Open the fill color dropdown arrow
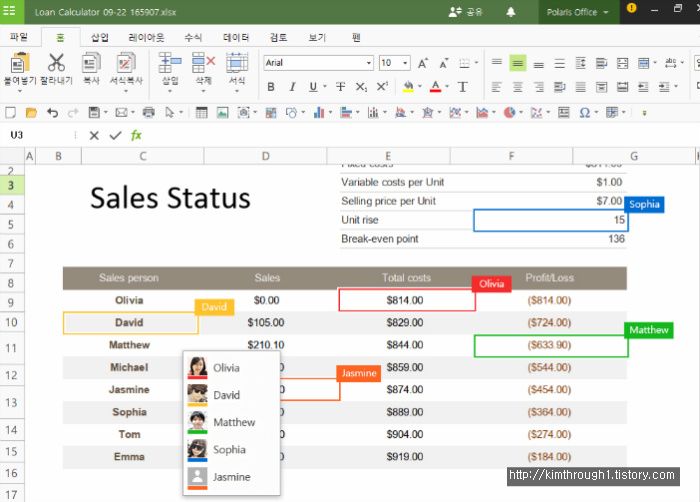This screenshot has width=700, height=502. click(x=420, y=86)
